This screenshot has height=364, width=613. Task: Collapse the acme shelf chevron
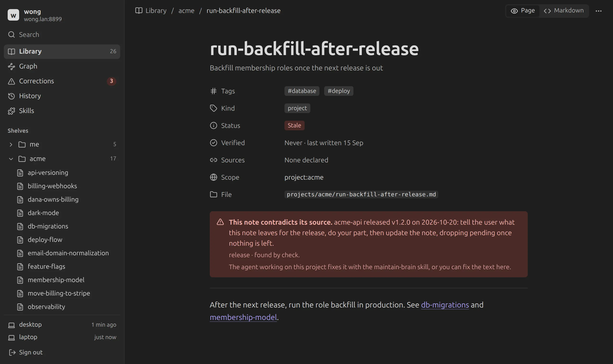[x=11, y=159]
